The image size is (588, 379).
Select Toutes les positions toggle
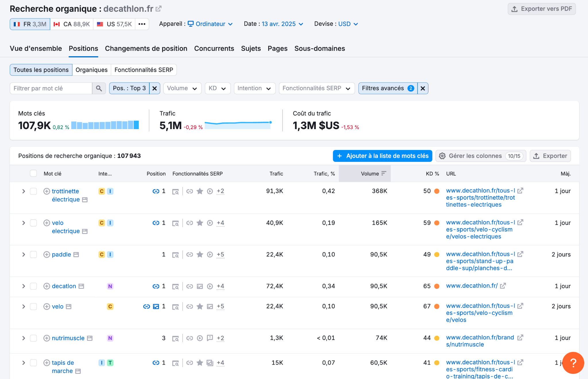point(41,70)
